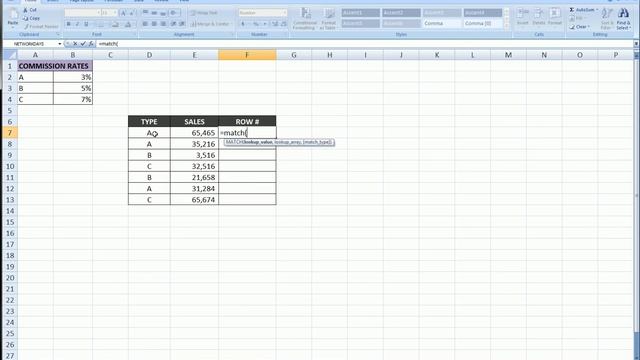Open Format as Table gallery
Image resolution: width=640 pixels, height=360 pixels.
(x=328, y=18)
